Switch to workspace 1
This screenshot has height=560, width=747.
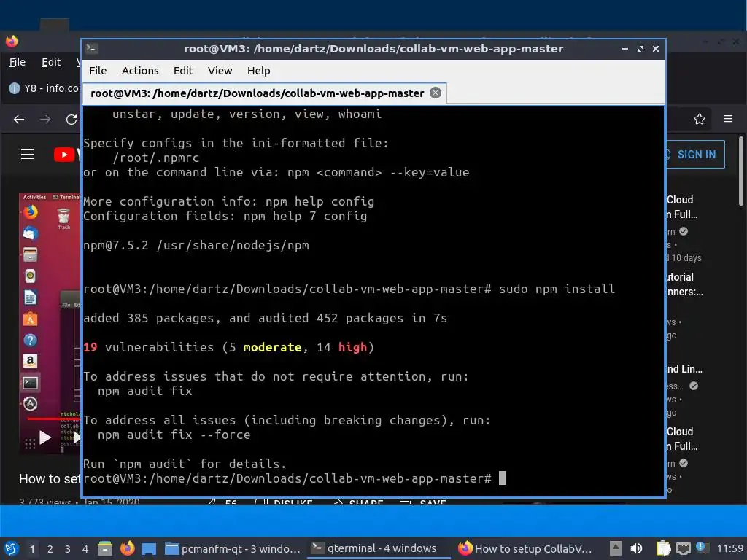(x=32, y=548)
